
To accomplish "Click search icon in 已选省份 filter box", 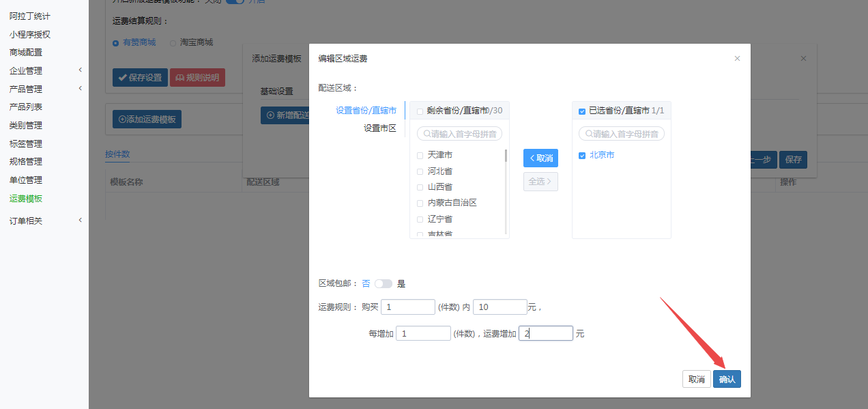I will pyautogui.click(x=589, y=134).
